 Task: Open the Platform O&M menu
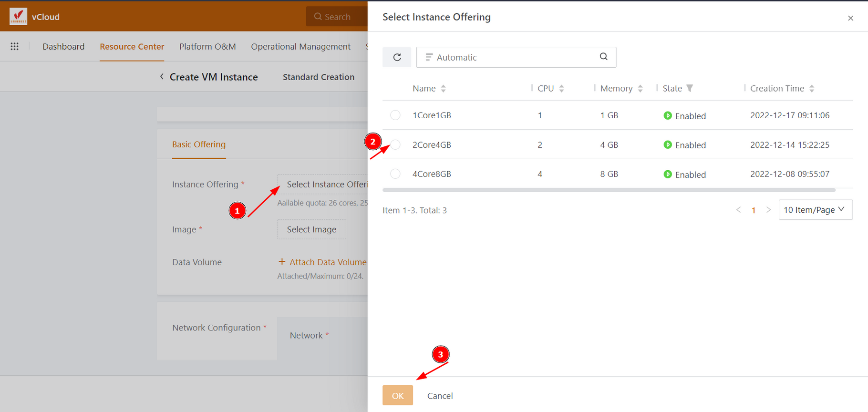(x=207, y=47)
